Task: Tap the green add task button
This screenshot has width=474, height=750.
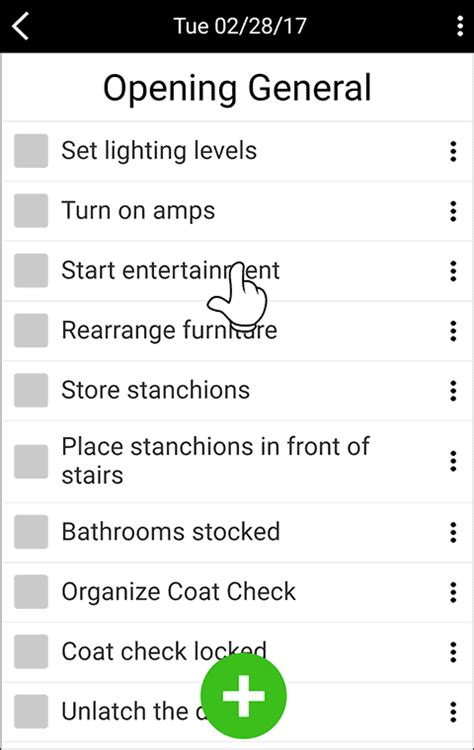Action: (243, 696)
